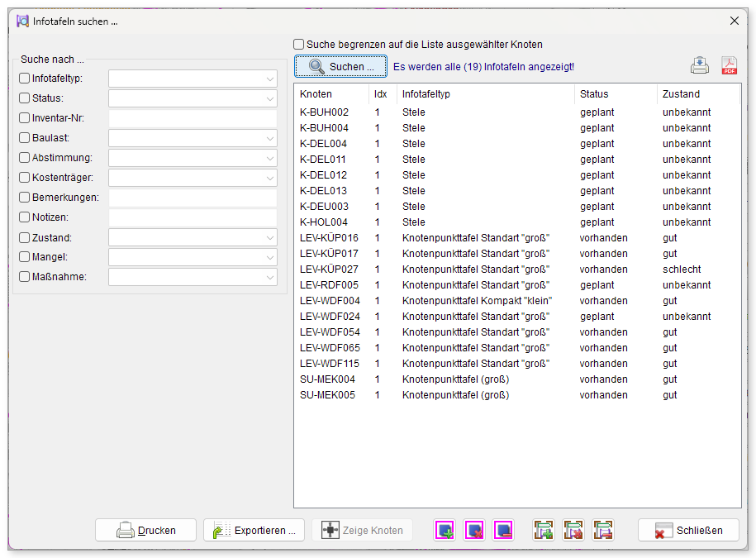This screenshot has width=756, height=558.
Task: Select the LEV-WDF004 row
Action: coord(517,301)
